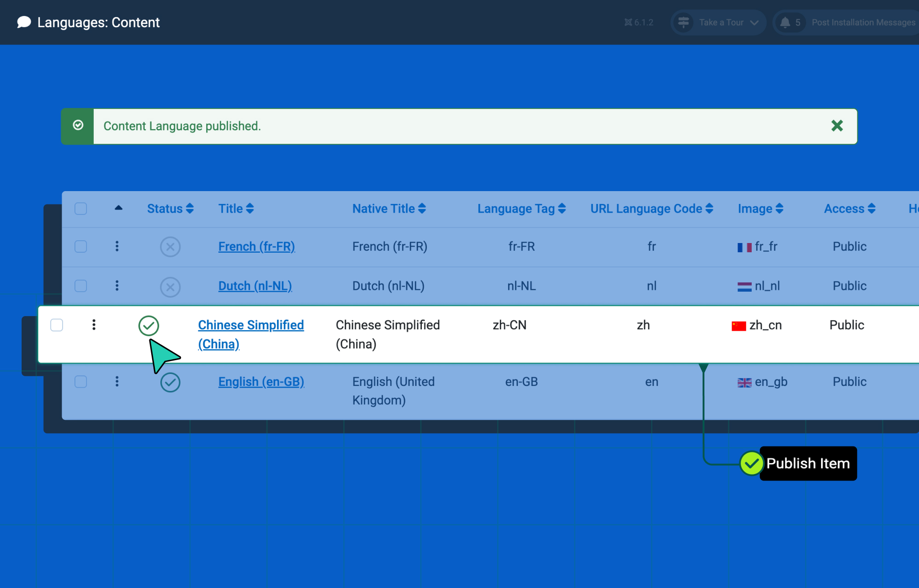The height and width of the screenshot is (588, 919).
Task: Click 'Public' access in Dutch row
Action: (x=850, y=286)
